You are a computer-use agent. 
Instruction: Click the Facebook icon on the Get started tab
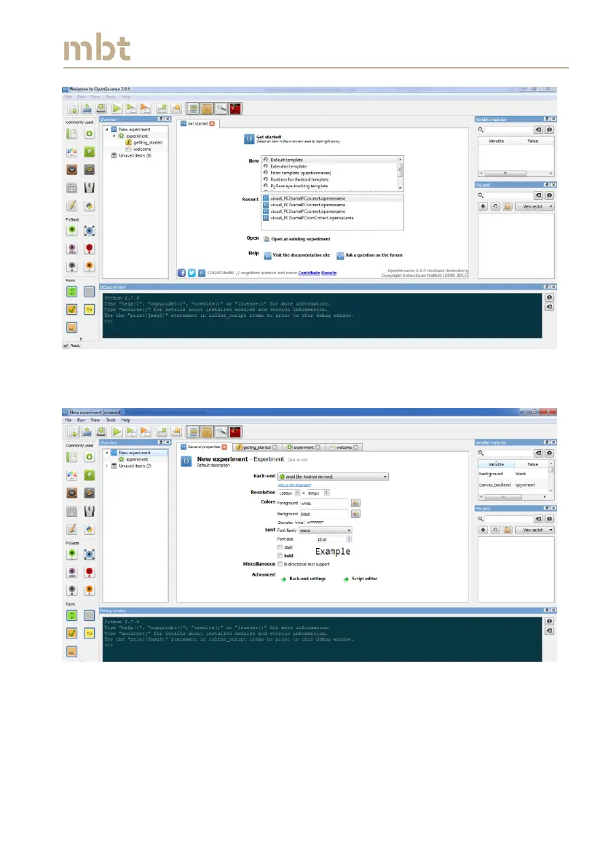tap(181, 273)
